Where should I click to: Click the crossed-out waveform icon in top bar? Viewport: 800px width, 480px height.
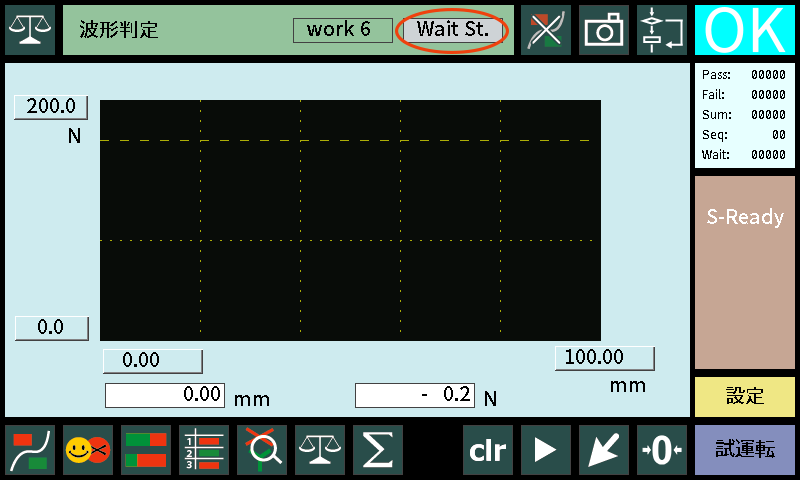coord(546,30)
